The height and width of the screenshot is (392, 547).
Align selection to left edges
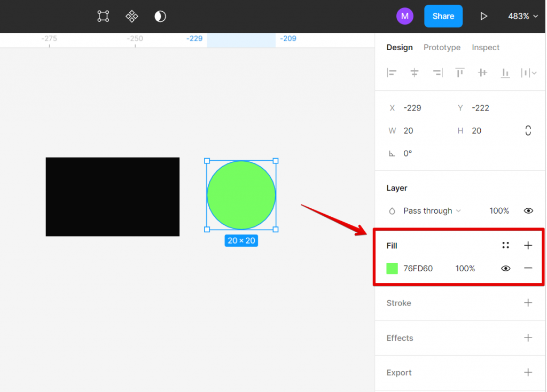click(392, 73)
